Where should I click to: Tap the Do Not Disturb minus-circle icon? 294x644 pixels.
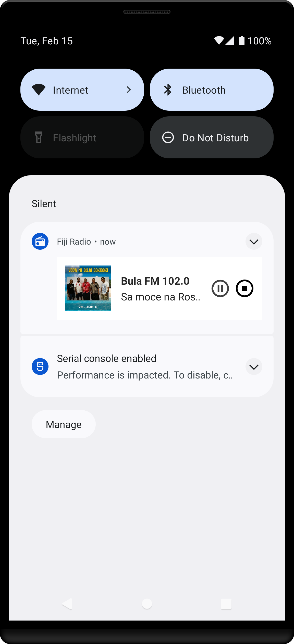coord(168,137)
